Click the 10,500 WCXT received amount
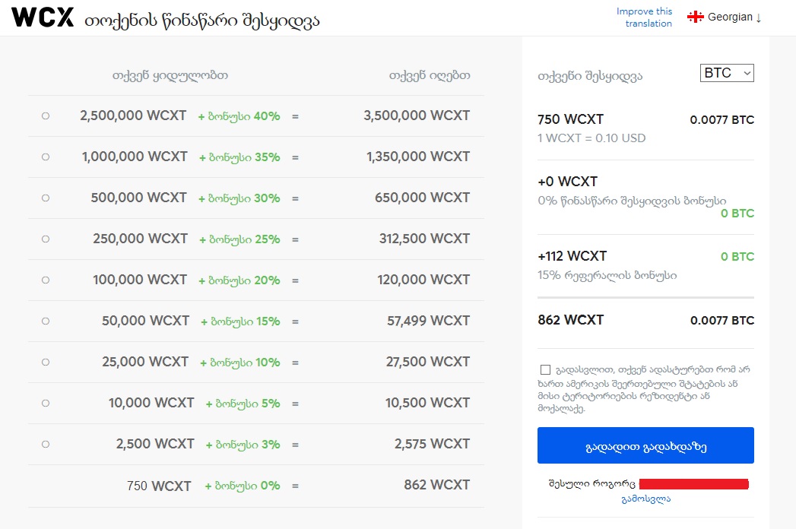The height and width of the screenshot is (532, 796). coord(427,403)
